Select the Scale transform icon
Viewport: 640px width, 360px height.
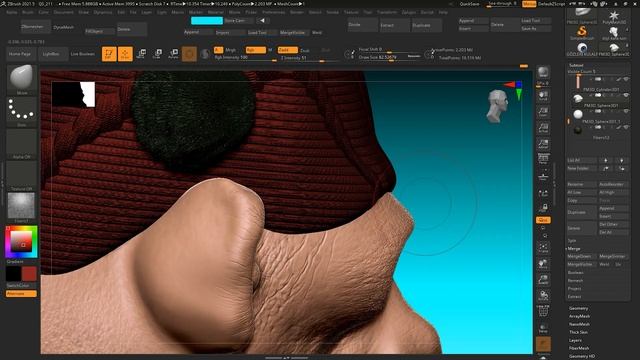[x=157, y=54]
